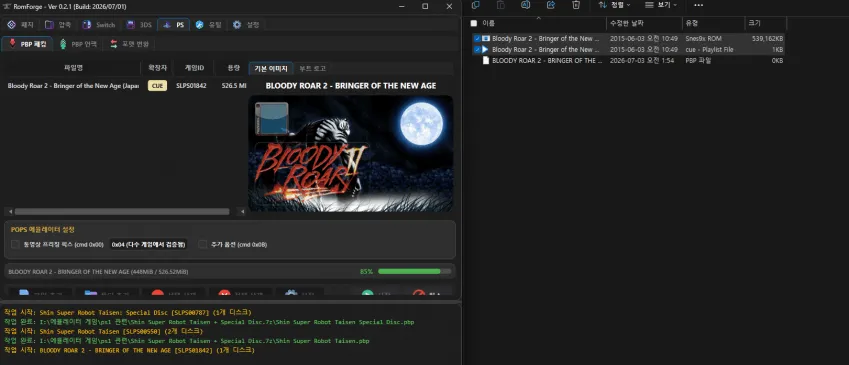The width and height of the screenshot is (849, 365).
Task: Click the paste icon in Explorer toolbar
Action: click(x=501, y=5)
